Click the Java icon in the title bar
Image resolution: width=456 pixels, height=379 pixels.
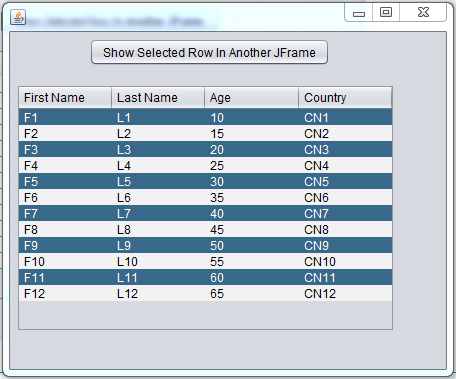coord(18,17)
